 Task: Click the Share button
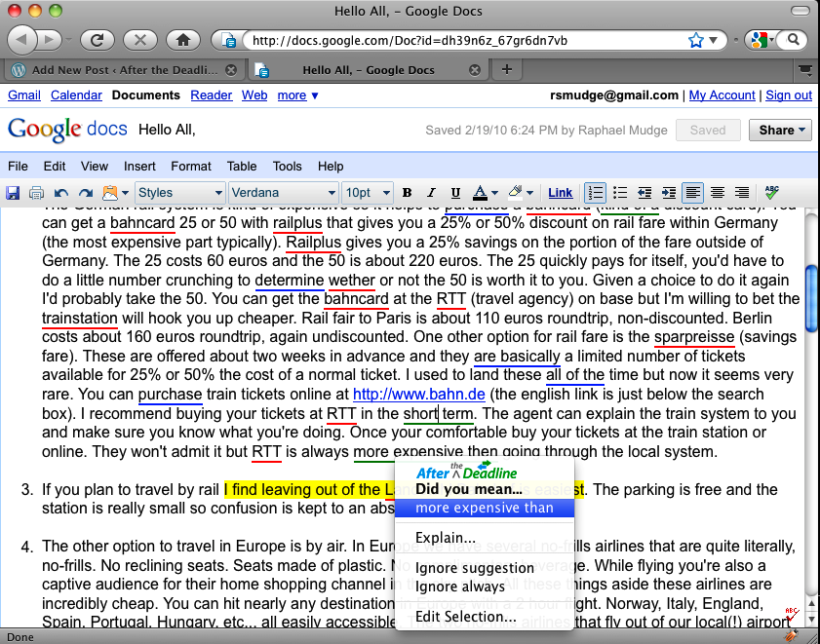782,131
